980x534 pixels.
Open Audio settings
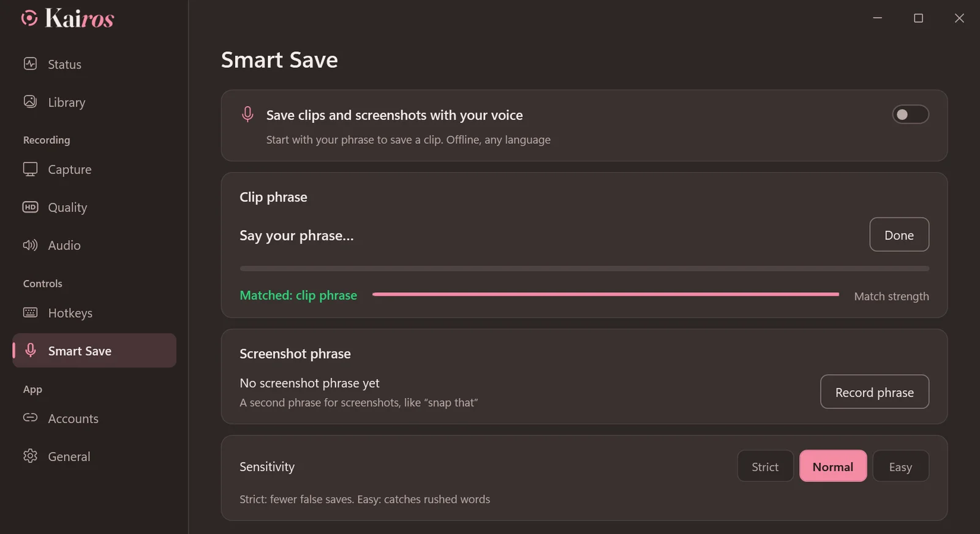(94, 245)
